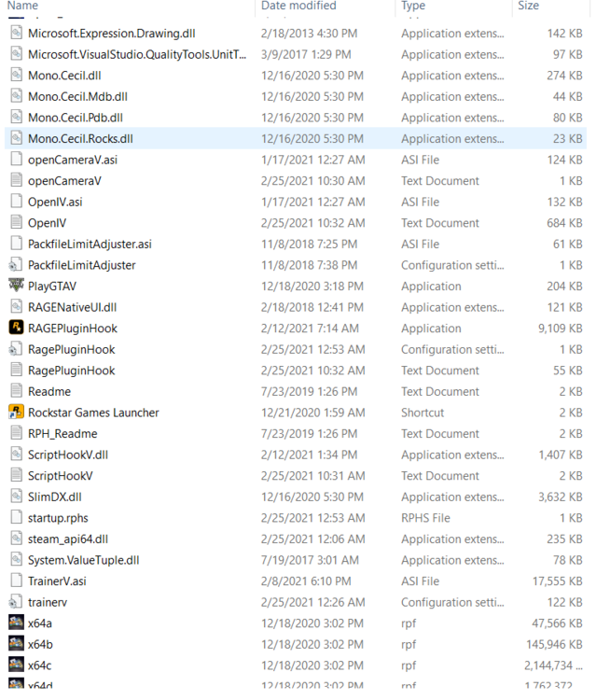Click the 2/12/2021 1:34 PM date
The image size is (596, 700).
[309, 455]
